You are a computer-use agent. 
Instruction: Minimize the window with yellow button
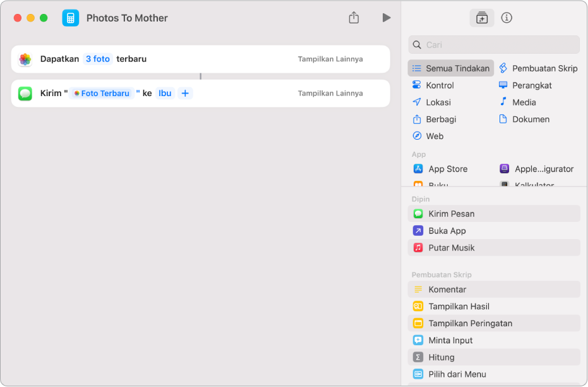(31, 18)
